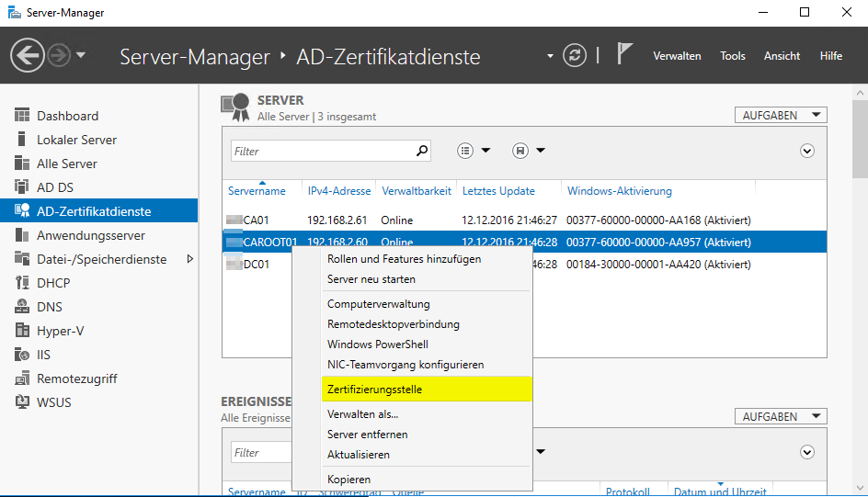The width and height of the screenshot is (868, 497).
Task: Open the AUFGABEN dropdown in the EREIGNISSE section
Action: tap(781, 416)
